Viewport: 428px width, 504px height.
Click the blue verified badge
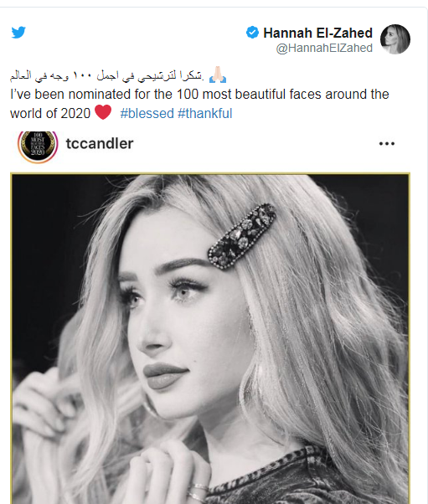(x=252, y=33)
